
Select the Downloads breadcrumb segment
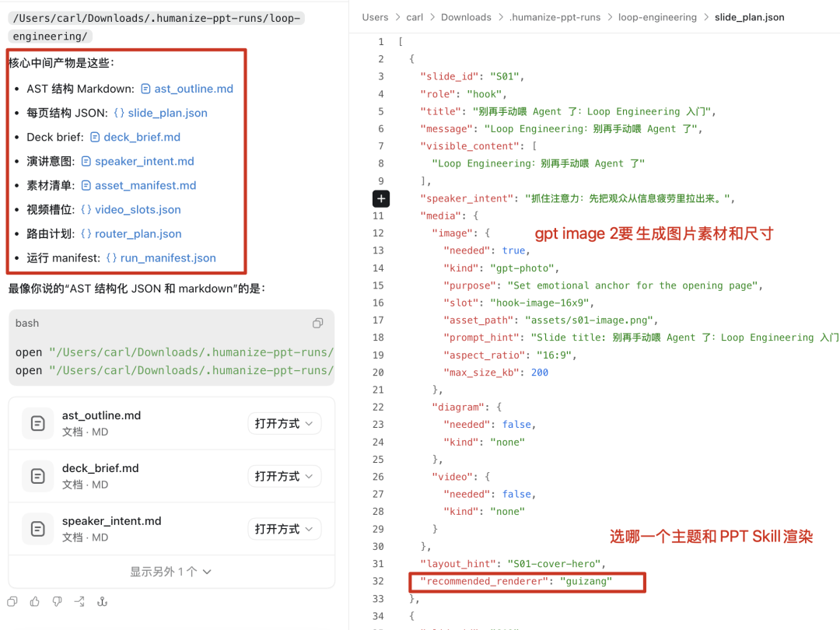click(x=466, y=17)
